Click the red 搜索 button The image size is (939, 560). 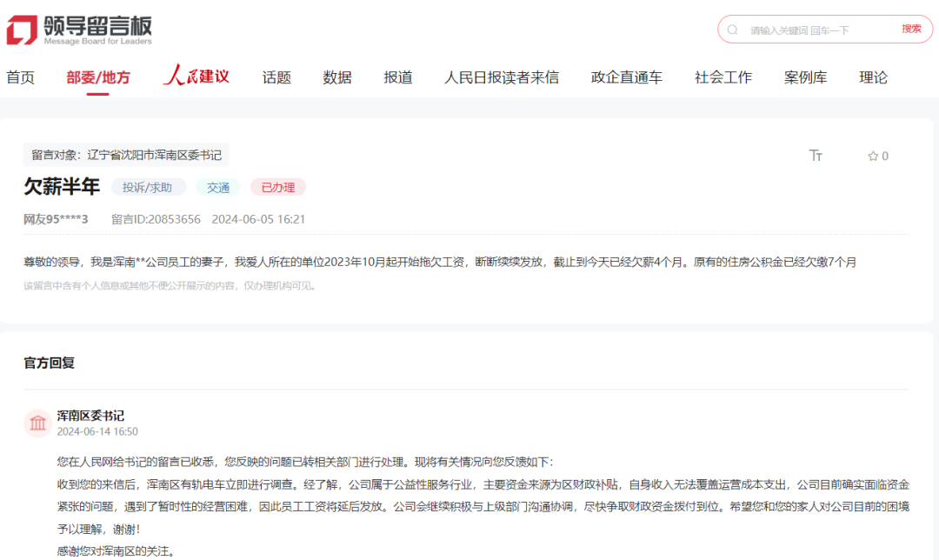pyautogui.click(x=911, y=29)
